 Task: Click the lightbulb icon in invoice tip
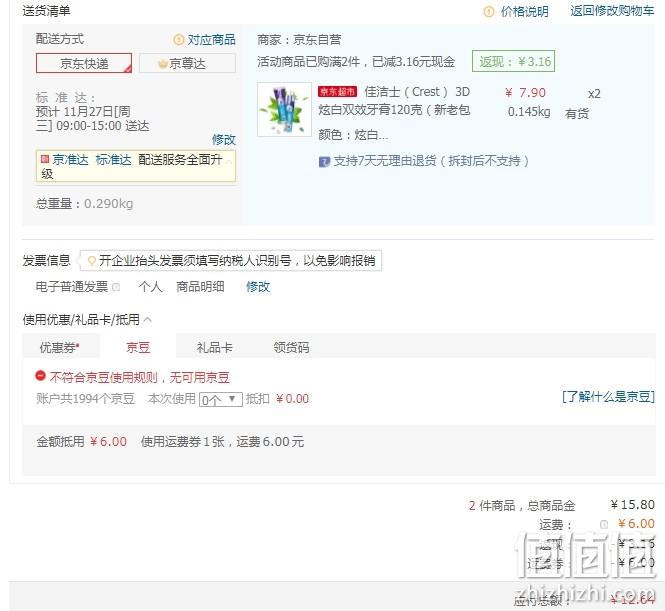point(91,260)
